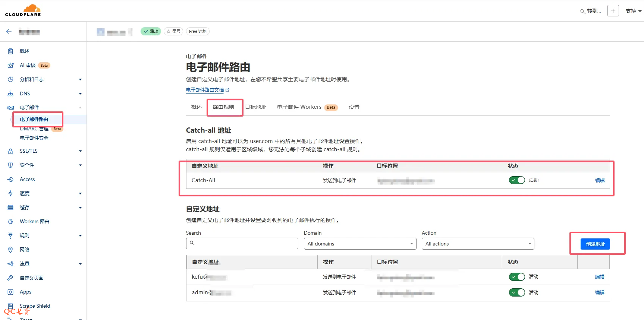Disable the admin@ address toggle
Image resolution: width=644 pixels, height=320 pixels.
pos(517,292)
